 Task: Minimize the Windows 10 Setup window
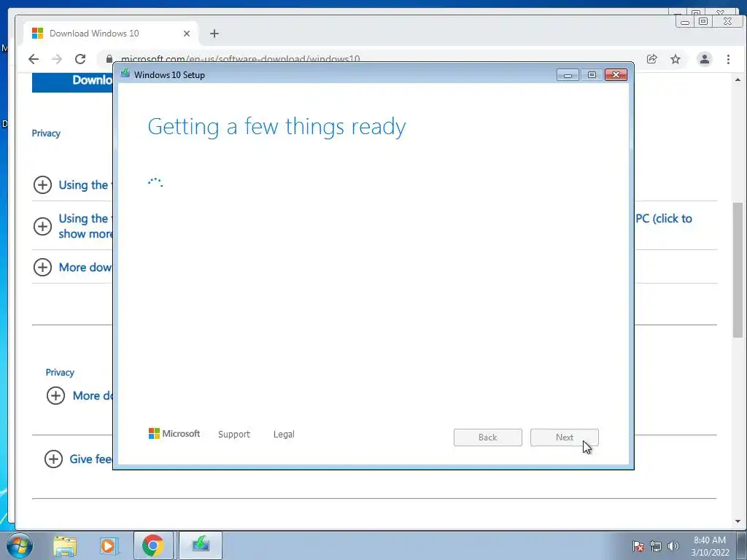568,75
